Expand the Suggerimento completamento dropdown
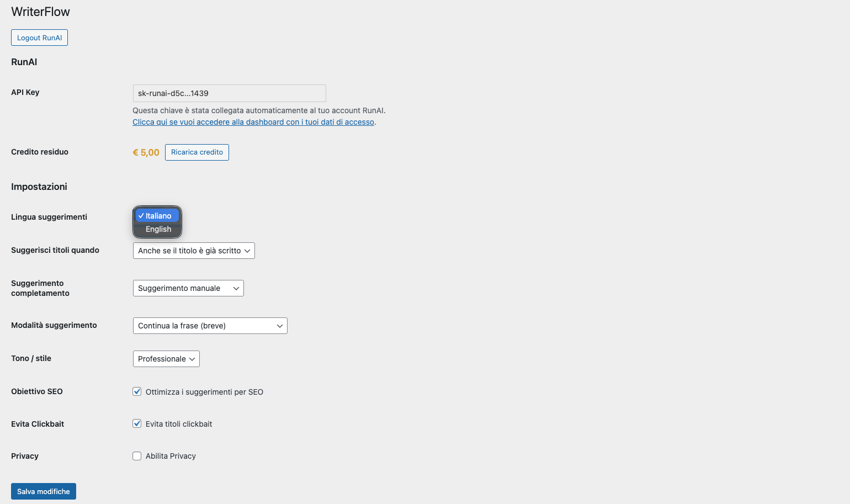The height and width of the screenshot is (504, 850). [x=188, y=288]
